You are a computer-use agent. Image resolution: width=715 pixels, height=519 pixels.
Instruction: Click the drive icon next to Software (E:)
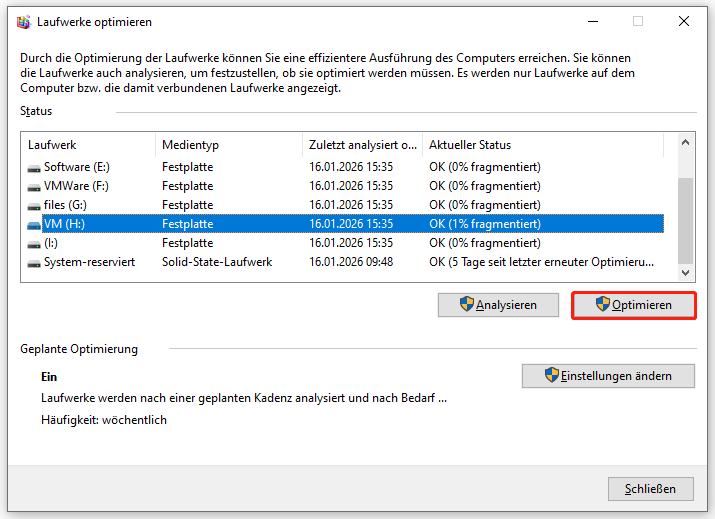tap(34, 168)
